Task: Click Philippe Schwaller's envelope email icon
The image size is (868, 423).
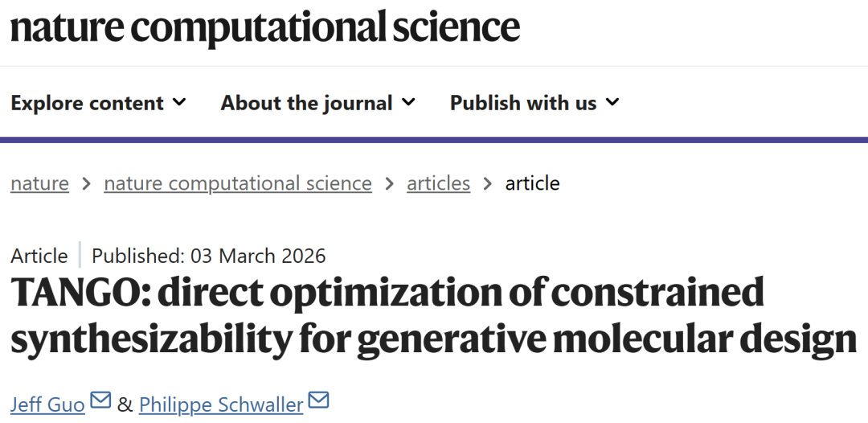Action: (x=318, y=400)
